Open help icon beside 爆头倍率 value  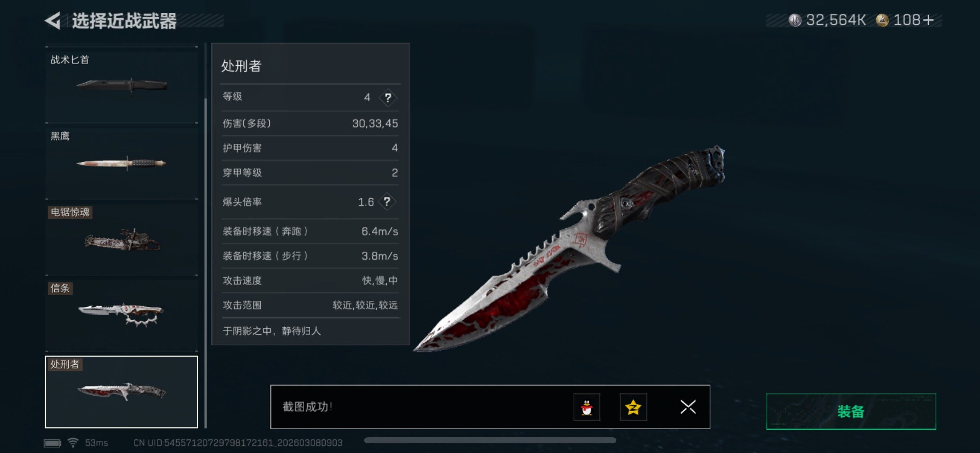point(387,201)
